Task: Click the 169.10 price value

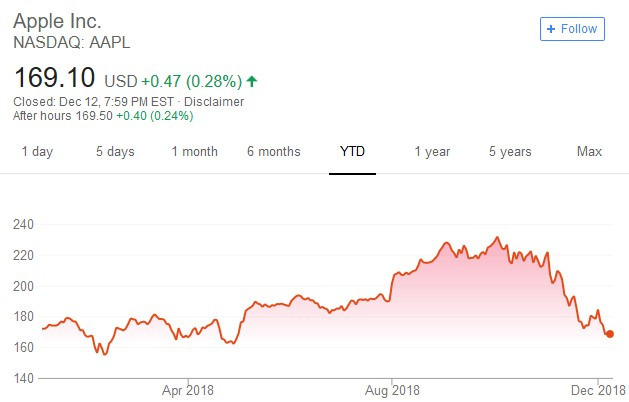Action: click(54, 77)
